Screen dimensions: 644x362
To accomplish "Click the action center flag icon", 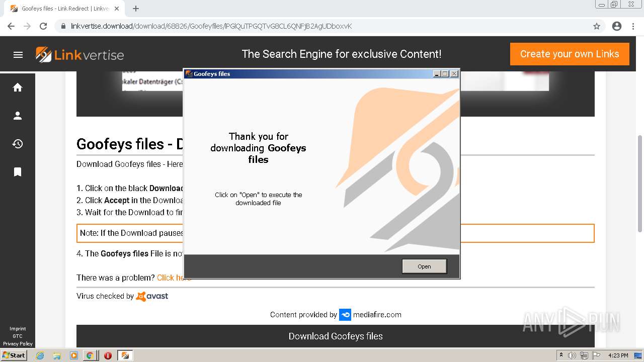I will (596, 355).
